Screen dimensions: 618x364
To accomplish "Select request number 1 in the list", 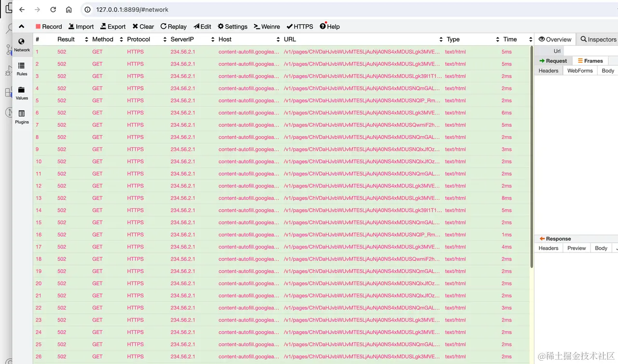I will pos(281,52).
